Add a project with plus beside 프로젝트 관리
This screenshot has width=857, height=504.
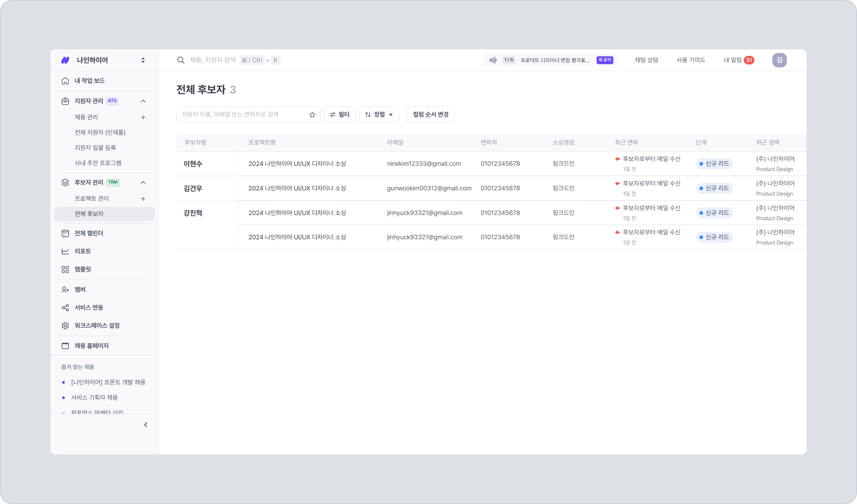143,199
